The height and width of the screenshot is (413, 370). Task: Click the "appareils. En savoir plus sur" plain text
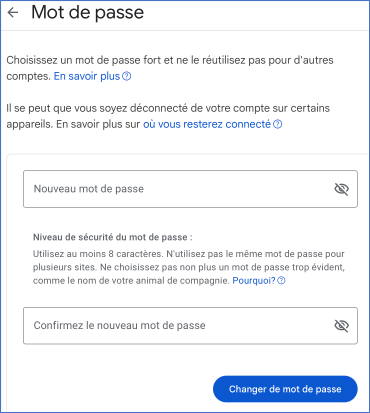pos(73,124)
